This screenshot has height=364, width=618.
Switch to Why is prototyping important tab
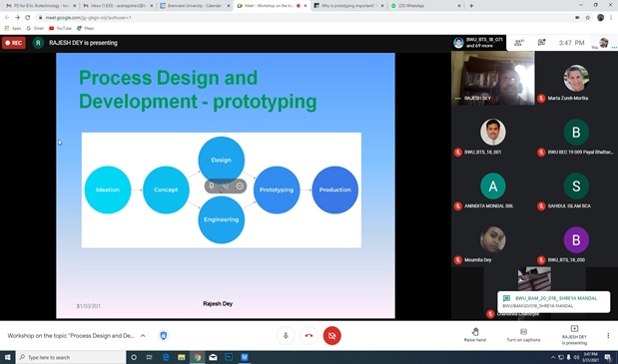(348, 6)
